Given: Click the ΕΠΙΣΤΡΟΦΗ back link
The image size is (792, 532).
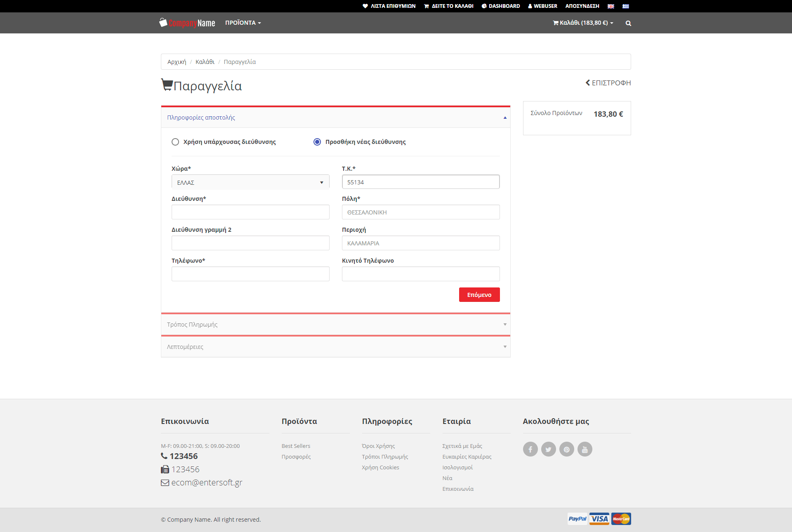Looking at the screenshot, I should click(608, 83).
